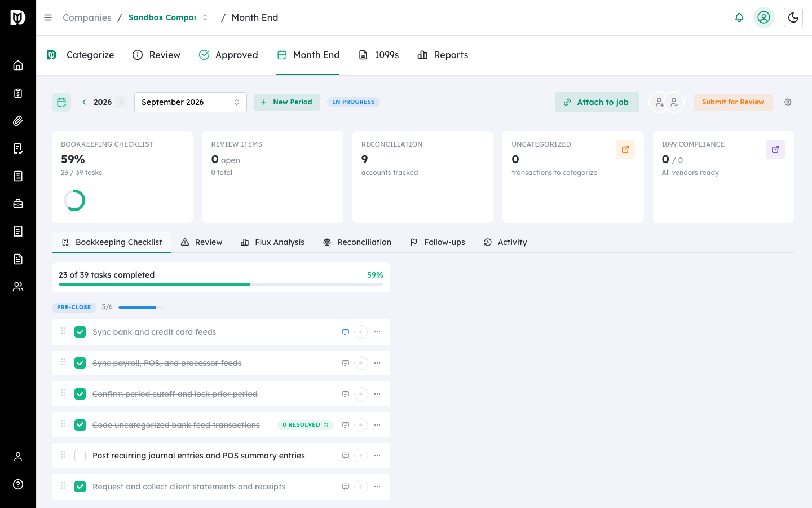
Task: Click the app logo in sidebar
Action: [x=18, y=17]
